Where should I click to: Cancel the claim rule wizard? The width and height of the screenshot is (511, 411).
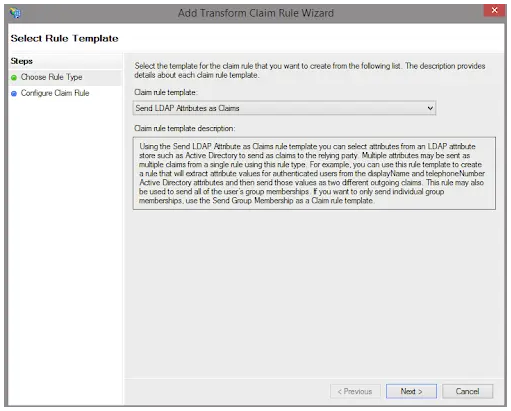click(467, 391)
